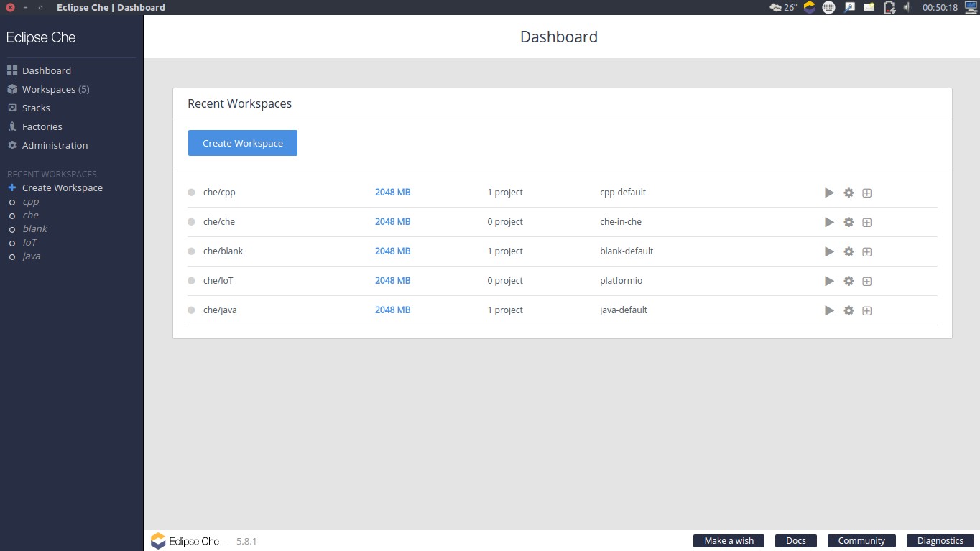Open Stacks in the sidebar
Viewport: 980px width, 551px height.
(36, 108)
